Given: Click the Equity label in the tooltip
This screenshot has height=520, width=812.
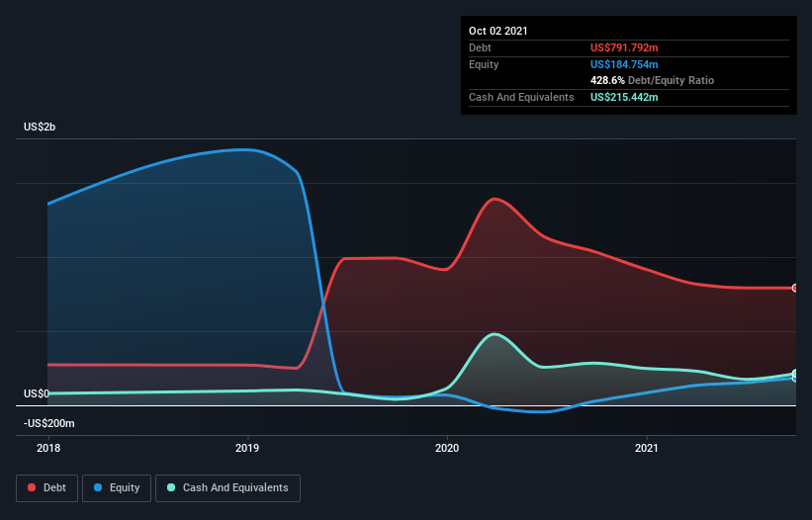Looking at the screenshot, I should coord(484,64).
